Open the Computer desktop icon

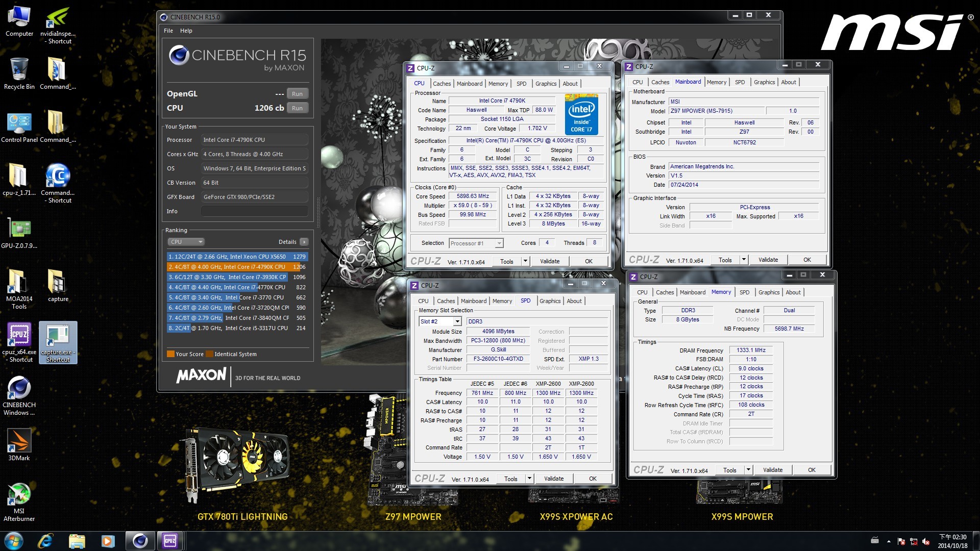click(x=19, y=22)
